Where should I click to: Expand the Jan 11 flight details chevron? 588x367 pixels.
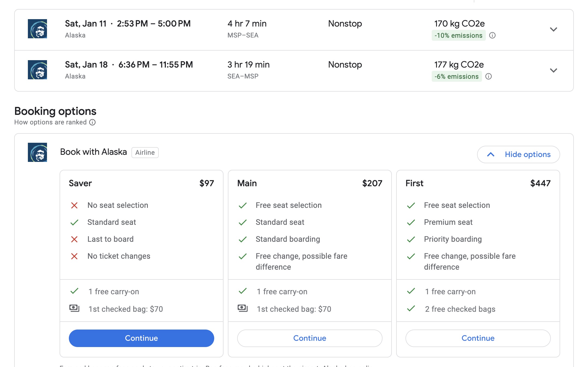(554, 29)
